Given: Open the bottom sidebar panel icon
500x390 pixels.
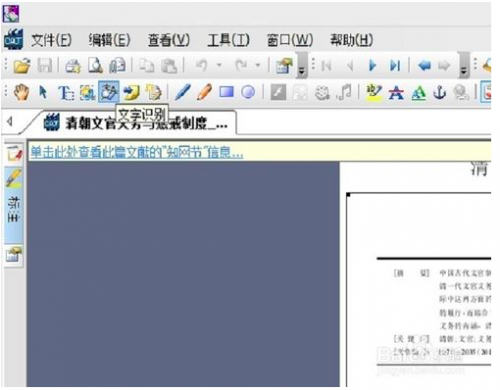Looking at the screenshot, I should [x=14, y=255].
